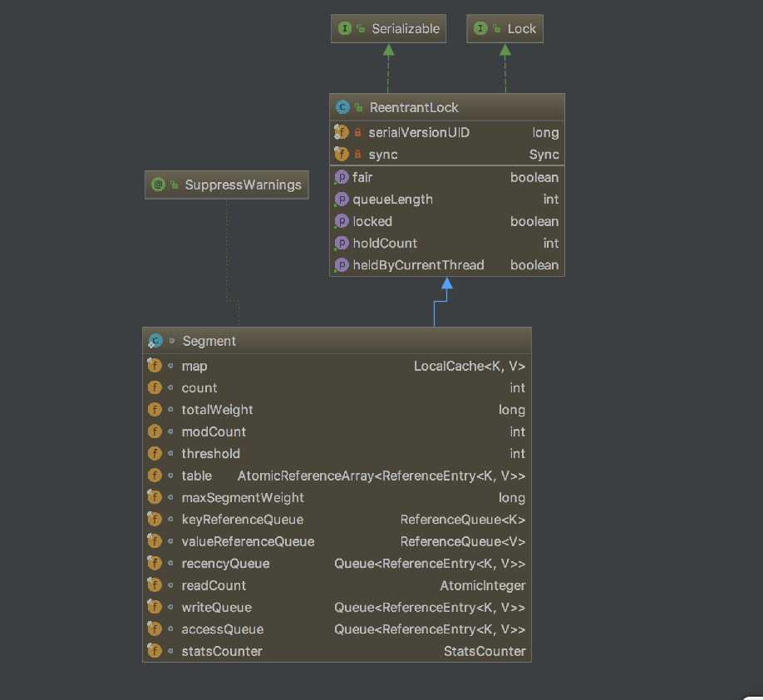The height and width of the screenshot is (700, 763).
Task: Select the totalWeight field name
Action: [217, 410]
